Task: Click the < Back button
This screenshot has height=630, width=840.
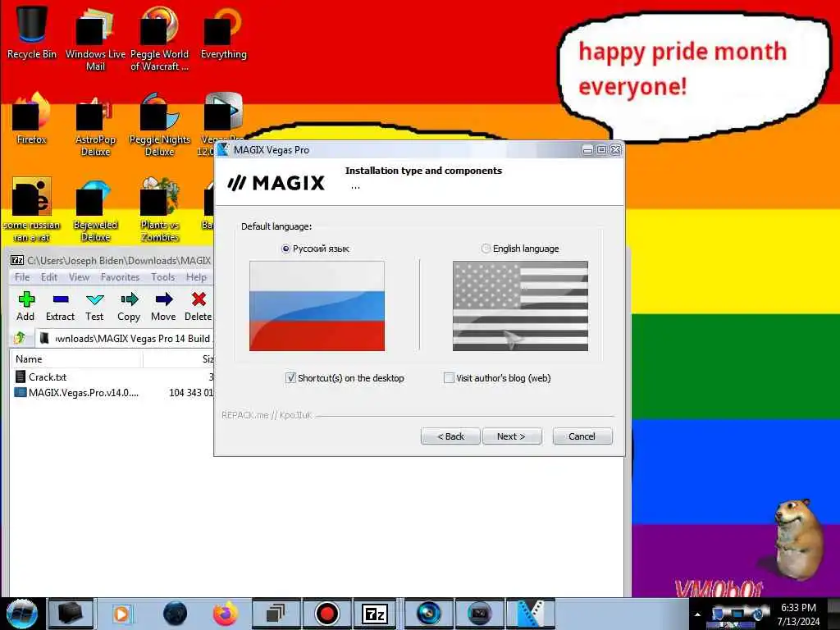Action: pyautogui.click(x=450, y=436)
